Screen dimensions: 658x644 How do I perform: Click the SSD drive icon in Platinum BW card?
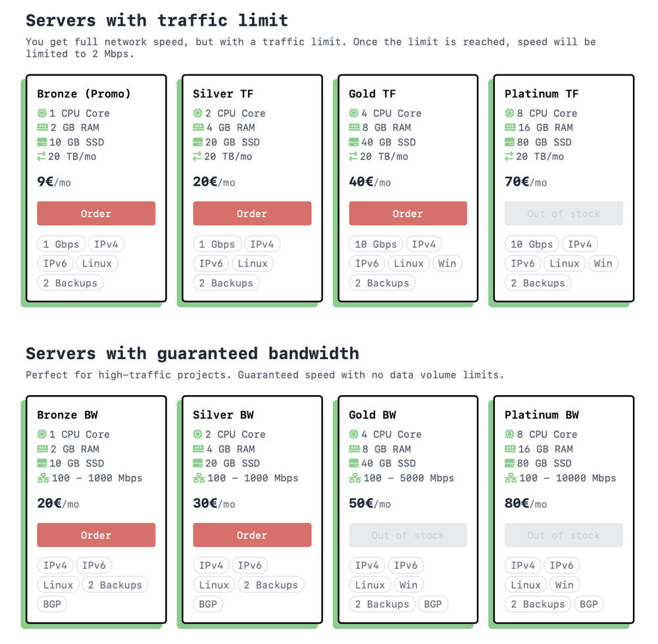(510, 464)
